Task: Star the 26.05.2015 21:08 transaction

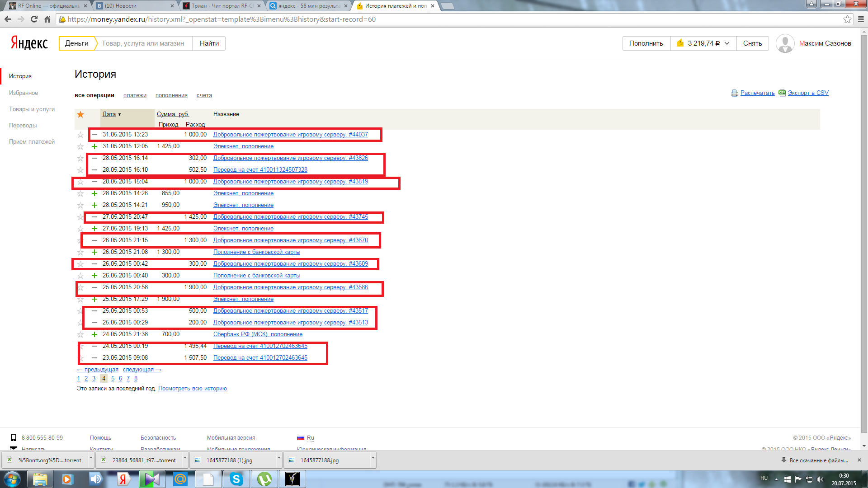Action: tap(80, 252)
